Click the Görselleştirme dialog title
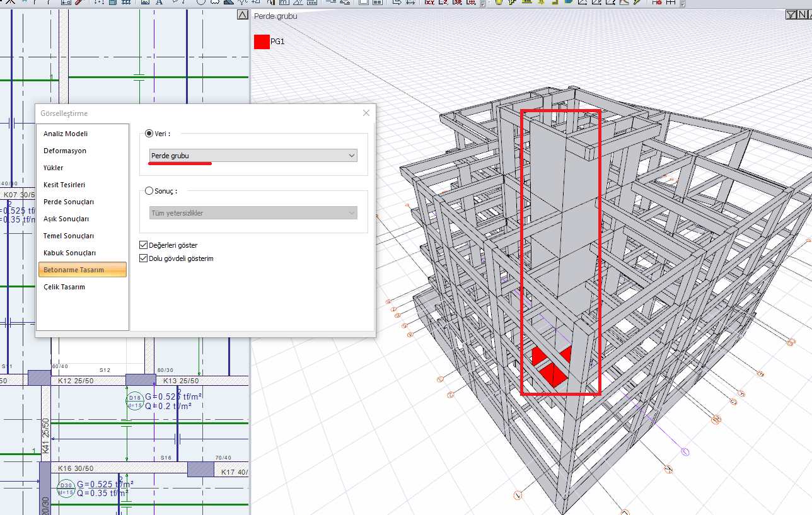 pyautogui.click(x=64, y=113)
